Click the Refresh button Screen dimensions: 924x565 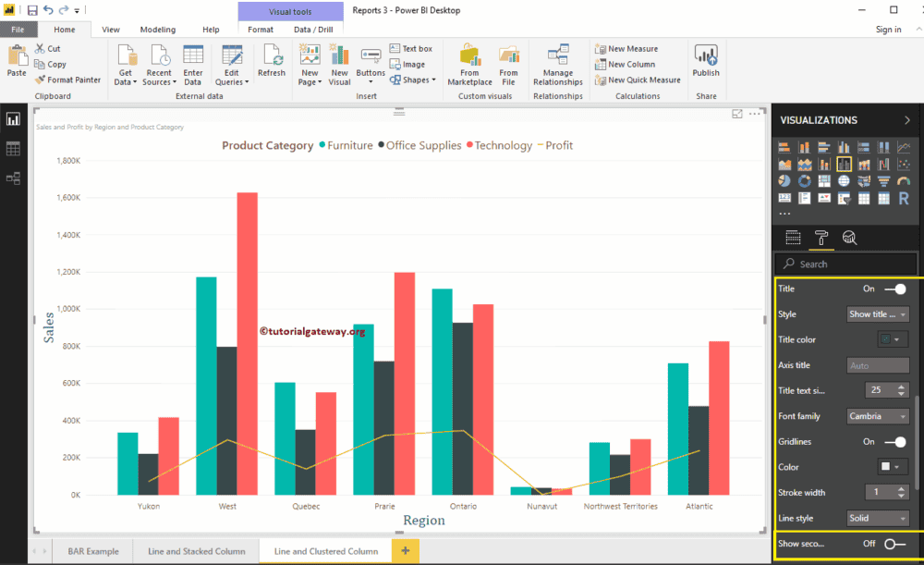pyautogui.click(x=271, y=61)
